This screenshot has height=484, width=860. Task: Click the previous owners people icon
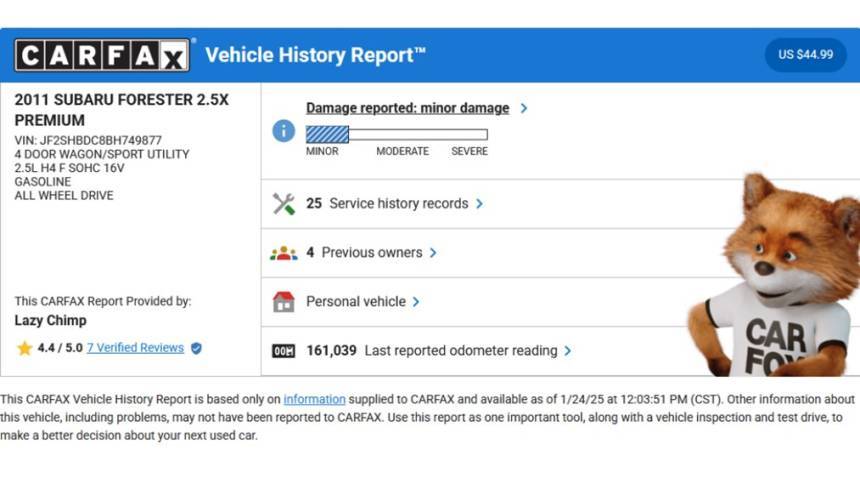[x=284, y=253]
